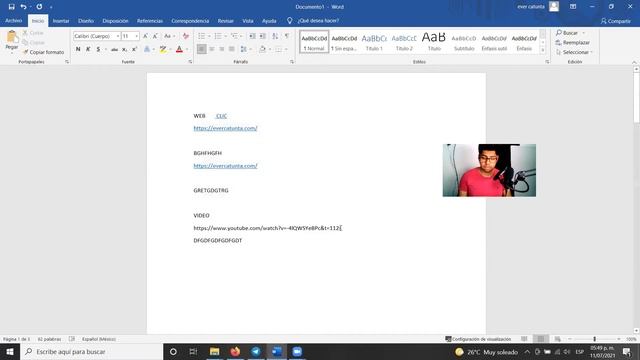Image resolution: width=640 pixels, height=360 pixels.
Task: Click the user account avatar
Action: pyautogui.click(x=554, y=7)
